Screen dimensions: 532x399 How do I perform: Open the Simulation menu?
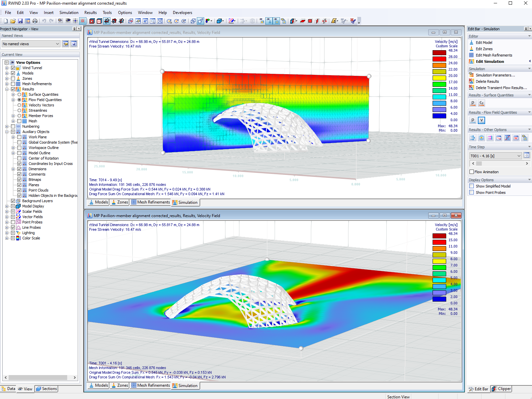pos(69,13)
